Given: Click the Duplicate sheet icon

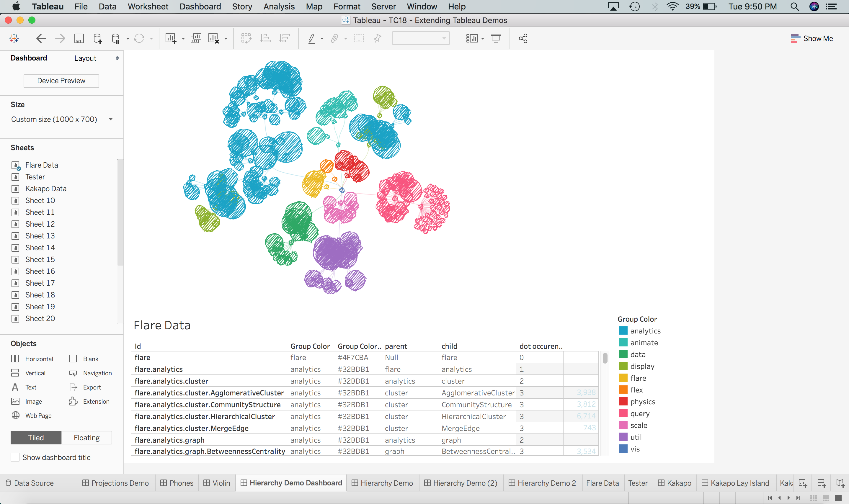Looking at the screenshot, I should [196, 38].
